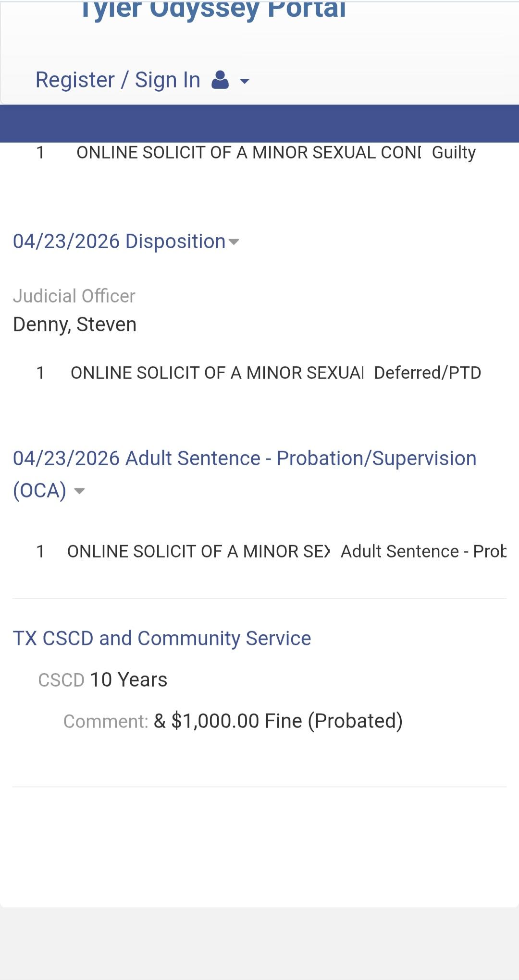Select the Guilty plea charge description
Viewport: 519px width, 980px height.
coord(248,153)
